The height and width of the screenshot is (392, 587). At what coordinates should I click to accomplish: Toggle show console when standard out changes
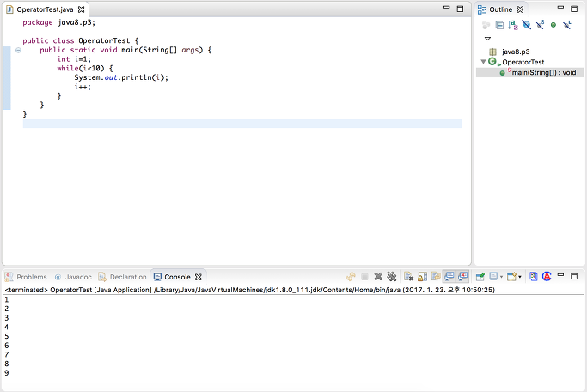tap(449, 277)
